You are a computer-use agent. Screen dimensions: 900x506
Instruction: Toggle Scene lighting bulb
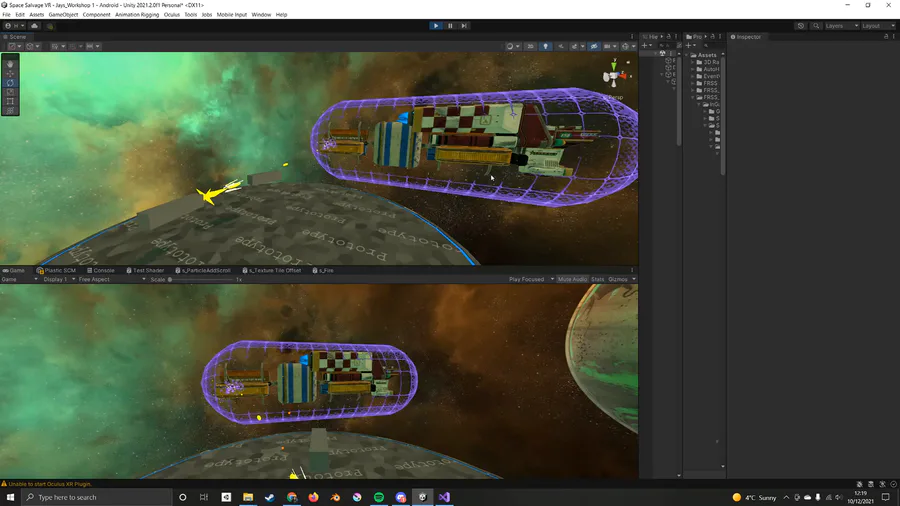[x=545, y=46]
